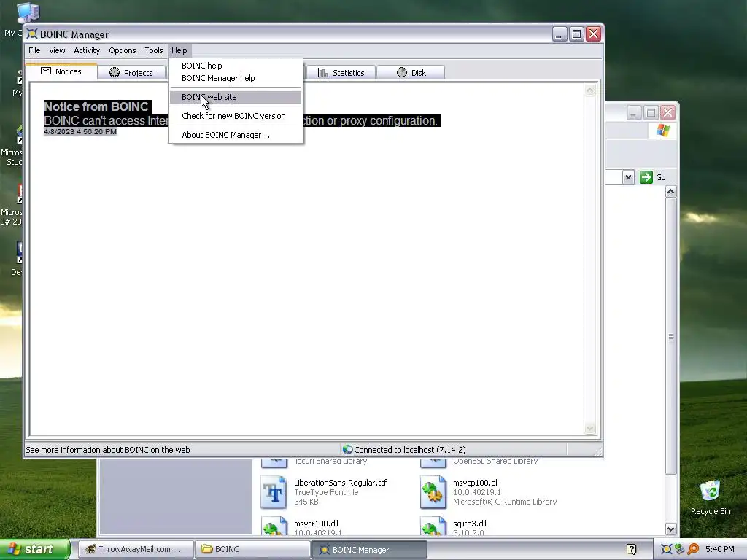Click the connection globe icon in status bar
The width and height of the screenshot is (747, 560).
point(348,449)
